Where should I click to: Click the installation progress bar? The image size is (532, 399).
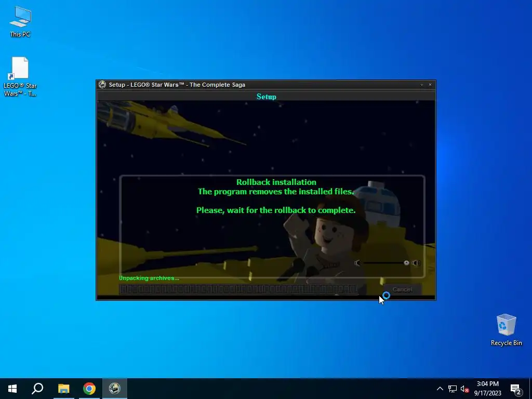pyautogui.click(x=238, y=289)
